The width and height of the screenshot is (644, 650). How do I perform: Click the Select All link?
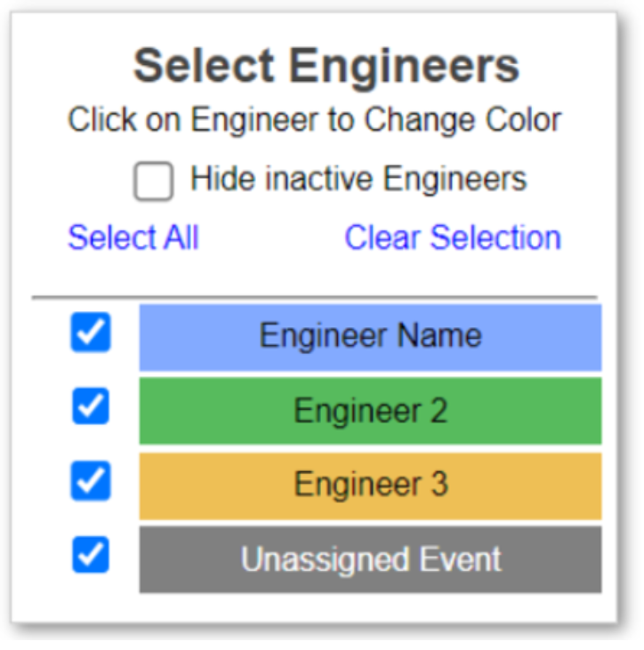(x=133, y=238)
